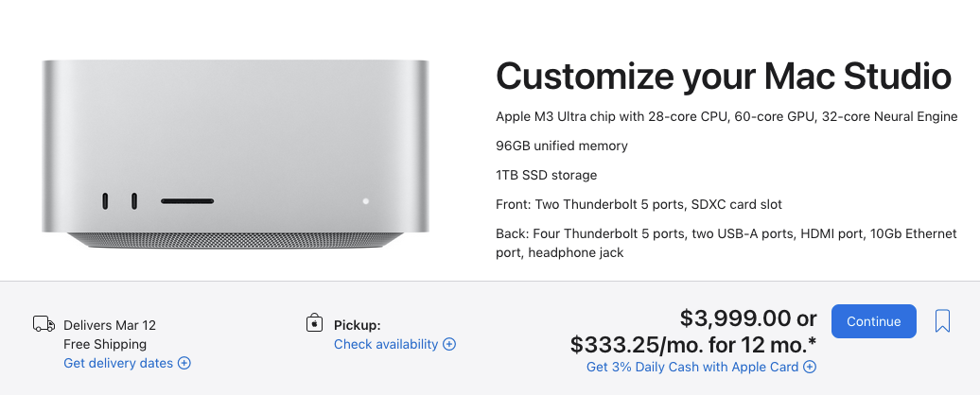Save this configuration with the bookmark icon

942,321
